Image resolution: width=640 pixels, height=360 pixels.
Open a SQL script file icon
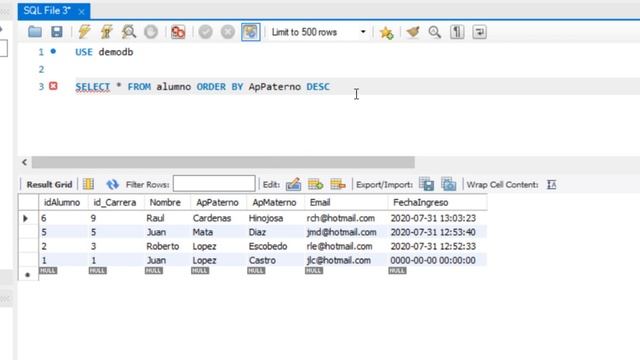tap(35, 32)
